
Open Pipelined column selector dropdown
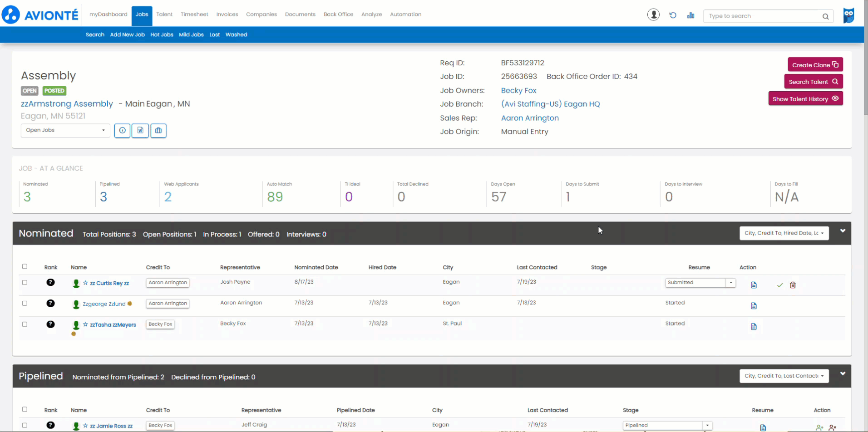[x=784, y=376]
